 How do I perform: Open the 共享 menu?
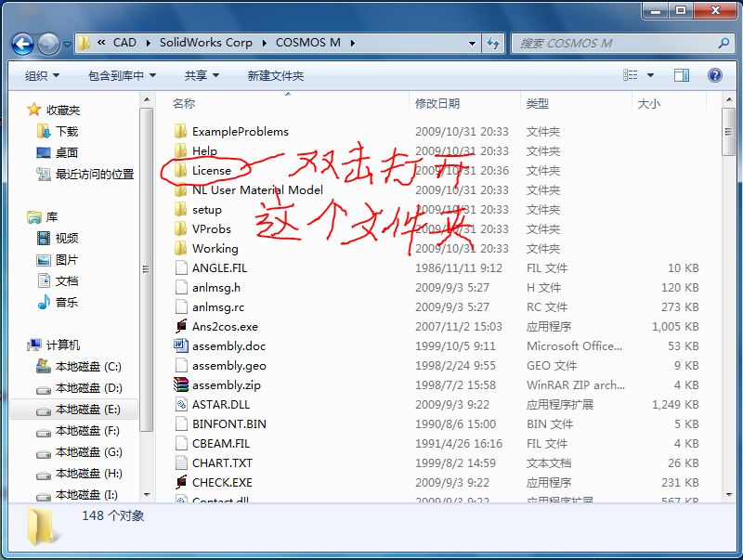[x=202, y=75]
